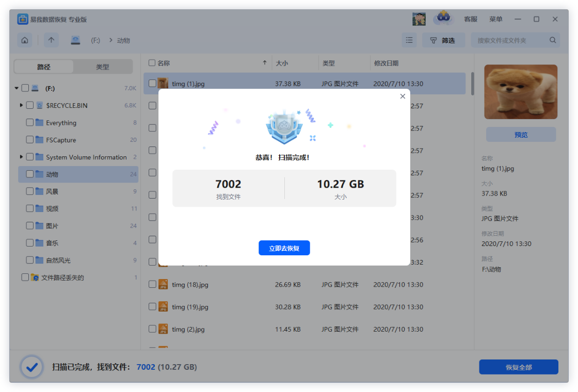This screenshot has height=392, width=578.
Task: Click the cloud mascot icon in the title bar
Action: [x=443, y=19]
